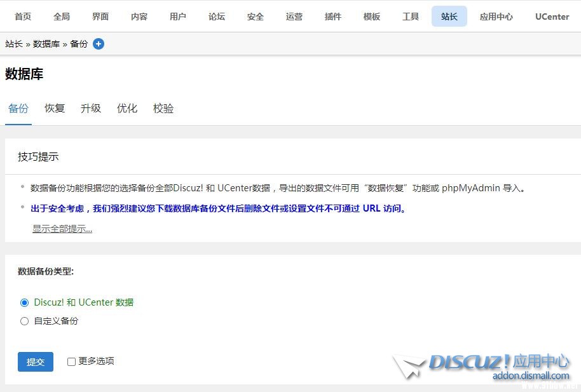Navigate to the 全局 menu
Image resolution: width=581 pixels, height=392 pixels.
[62, 17]
